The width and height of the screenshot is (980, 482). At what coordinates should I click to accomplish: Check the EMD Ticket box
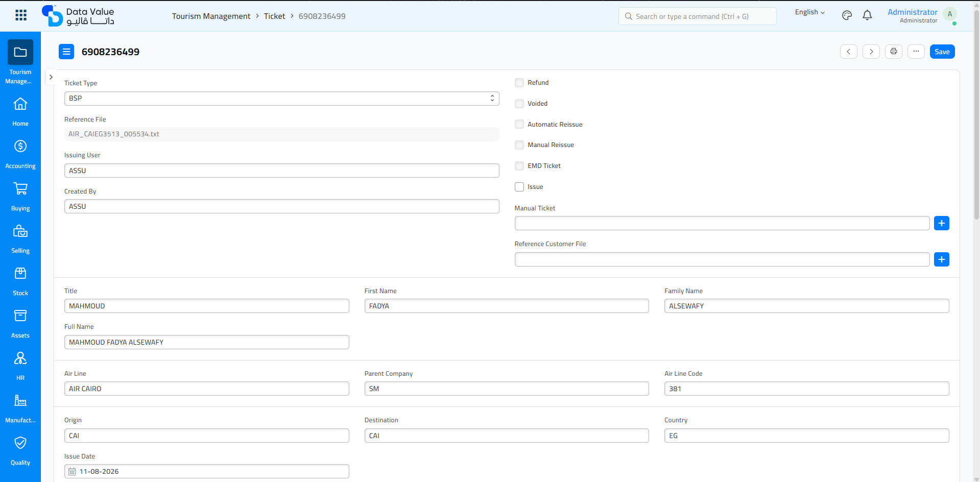click(x=519, y=166)
